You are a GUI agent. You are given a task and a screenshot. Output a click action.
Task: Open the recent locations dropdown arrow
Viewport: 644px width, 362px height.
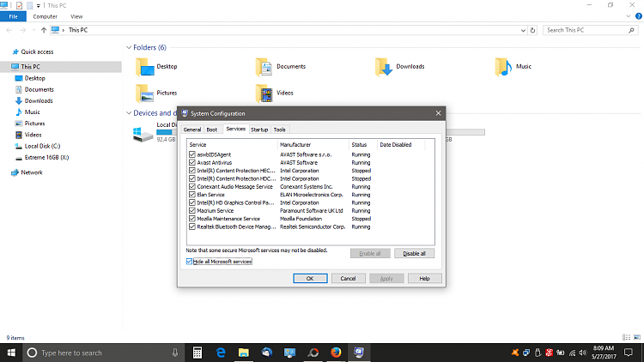33,30
